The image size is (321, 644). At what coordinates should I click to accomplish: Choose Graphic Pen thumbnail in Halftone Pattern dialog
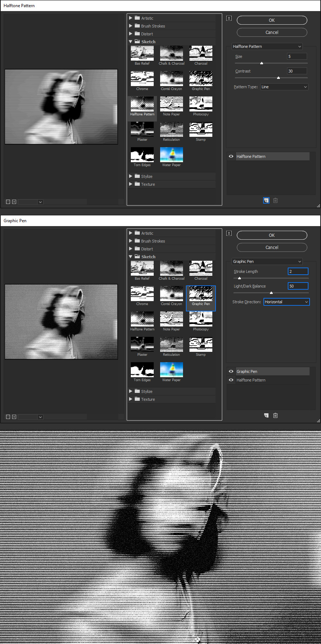tap(201, 79)
